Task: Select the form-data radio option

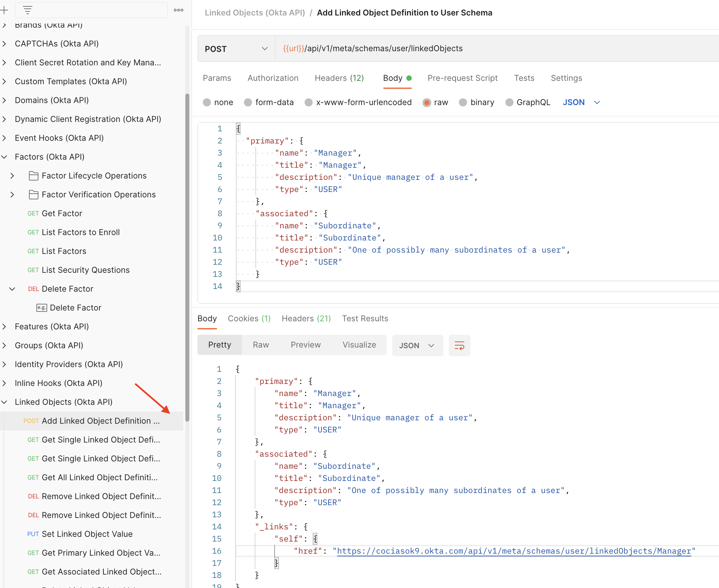Action: [248, 102]
